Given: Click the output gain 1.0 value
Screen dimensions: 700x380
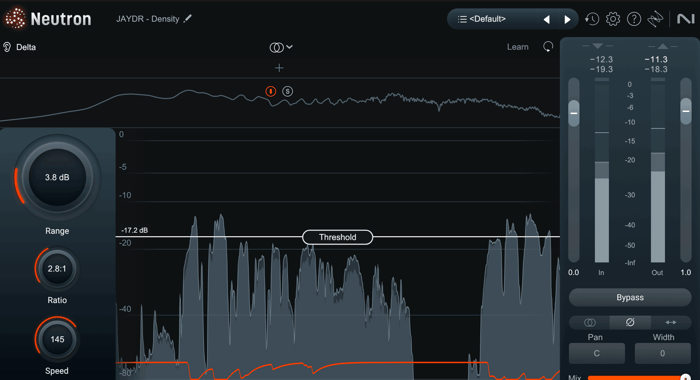Looking at the screenshot, I should pos(686,272).
